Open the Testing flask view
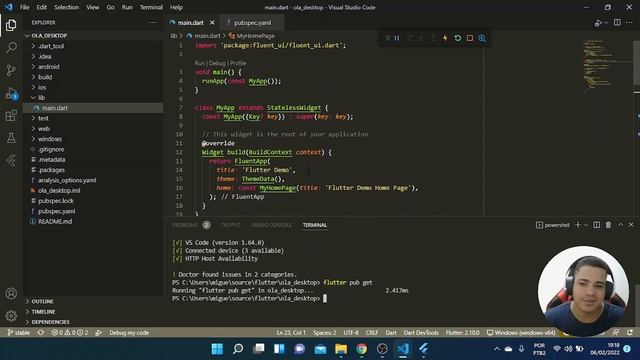The width and height of the screenshot is (640, 360). tap(11, 138)
